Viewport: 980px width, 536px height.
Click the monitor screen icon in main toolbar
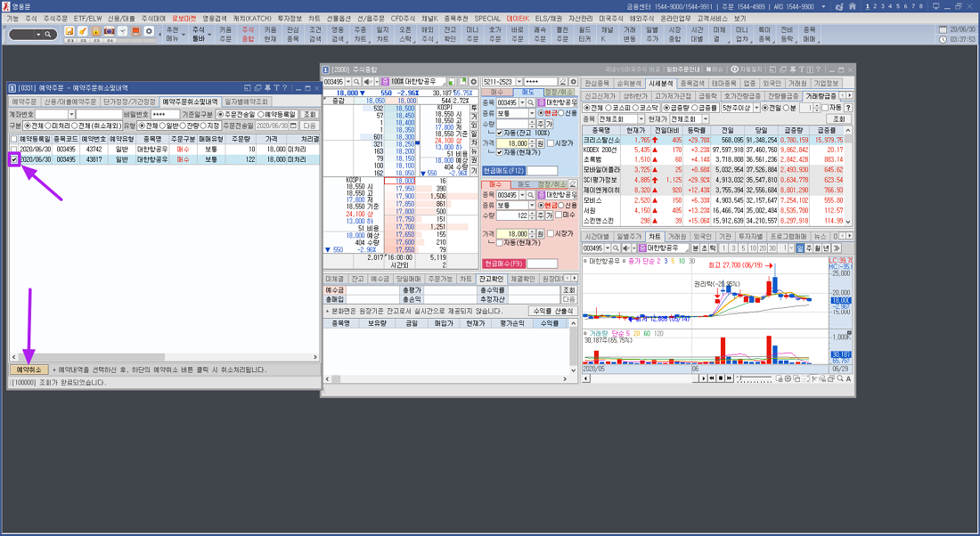[135, 31]
